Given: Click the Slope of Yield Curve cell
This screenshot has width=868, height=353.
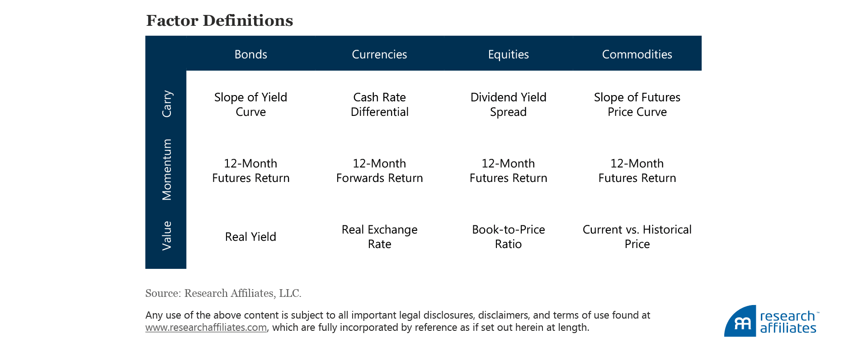Looking at the screenshot, I should (250, 105).
